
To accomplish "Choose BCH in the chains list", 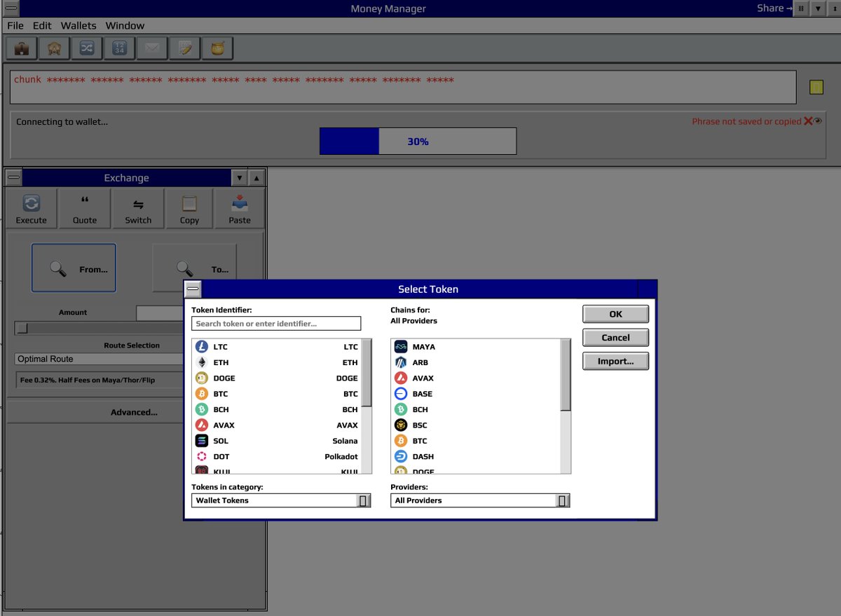I will pyautogui.click(x=476, y=409).
